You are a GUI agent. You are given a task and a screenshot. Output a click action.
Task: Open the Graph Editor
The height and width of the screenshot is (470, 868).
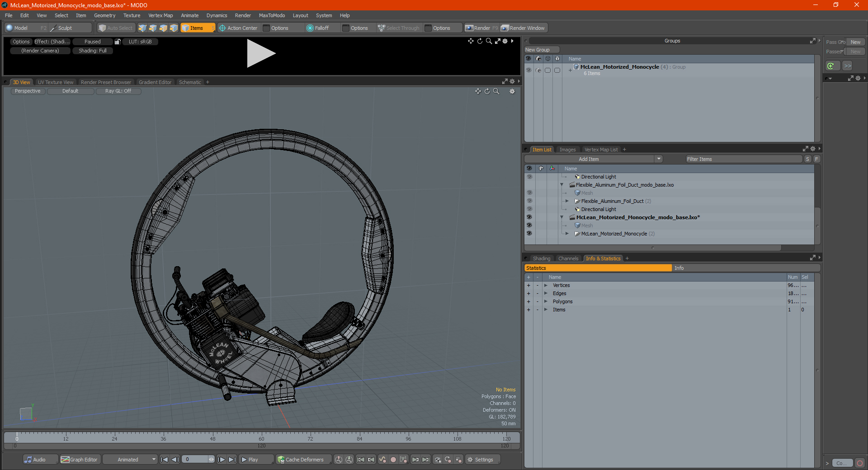pos(80,460)
